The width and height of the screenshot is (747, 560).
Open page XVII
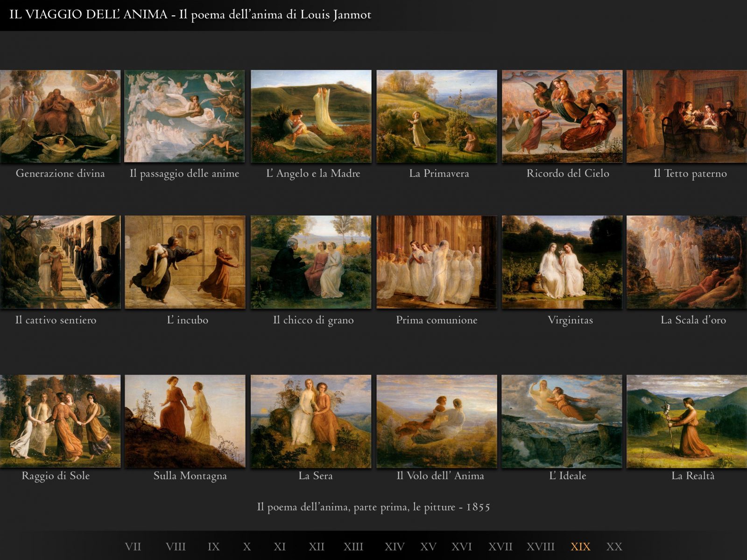click(x=500, y=546)
